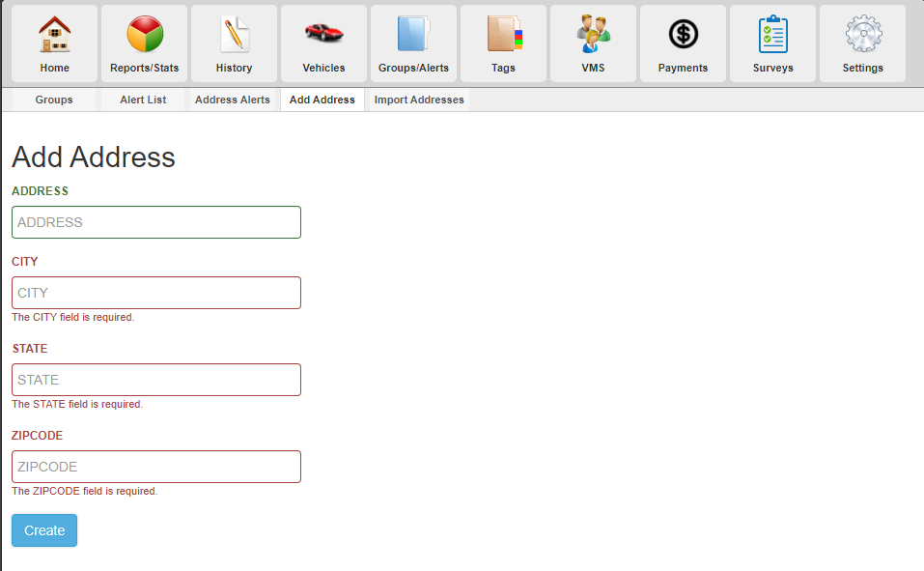The height and width of the screenshot is (571, 924).
Task: Select 'The ZIPCODE field is required.' message
Action: pyautogui.click(x=84, y=492)
